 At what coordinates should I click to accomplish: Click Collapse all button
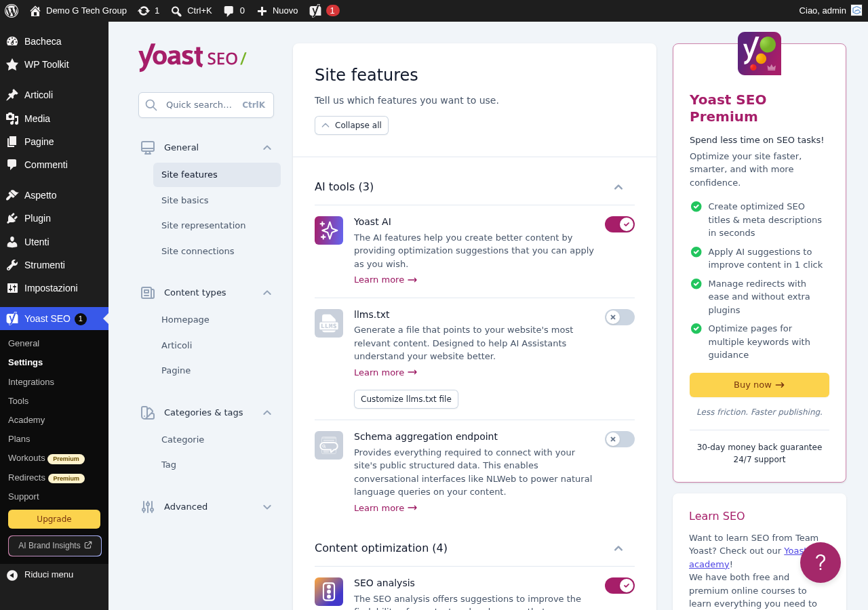[351, 125]
